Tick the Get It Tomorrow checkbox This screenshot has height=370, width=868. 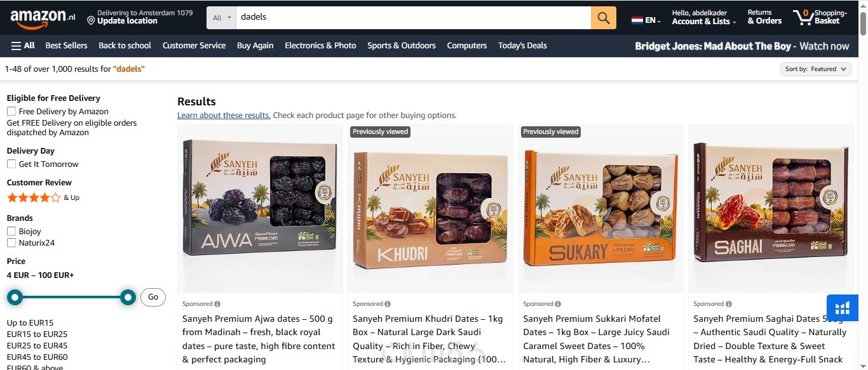tap(11, 164)
